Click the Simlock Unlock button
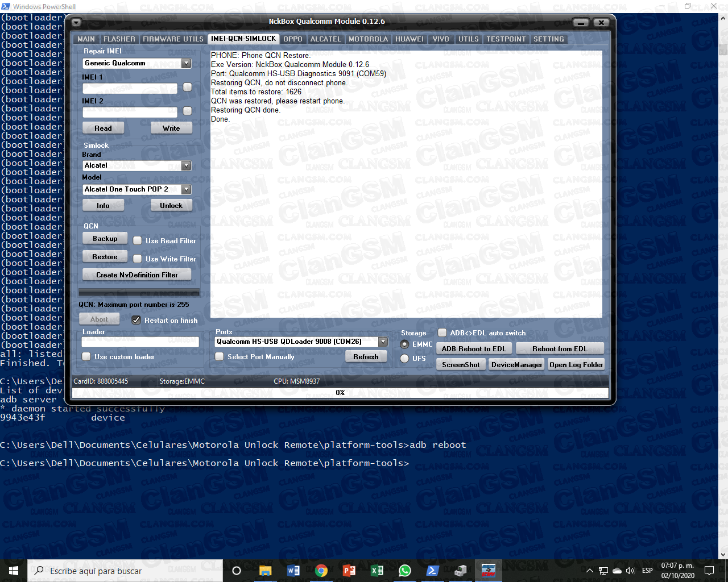Image resolution: width=728 pixels, height=582 pixels. (x=171, y=205)
